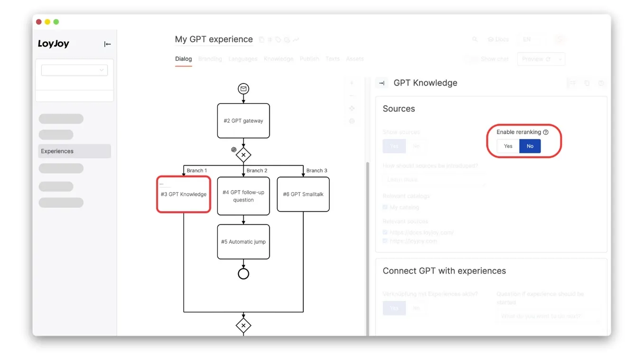Viewport: 644px width, 358px height.
Task: Open the EN language selector
Action: 527,39
